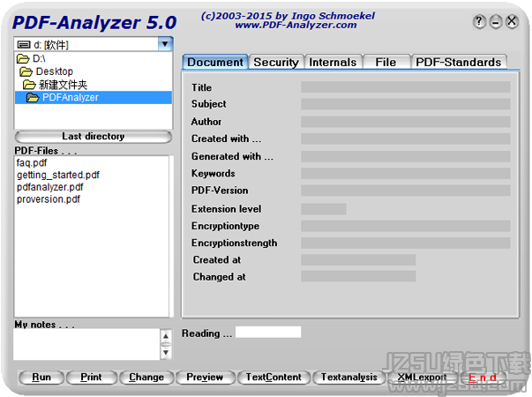Image resolution: width=532 pixels, height=397 pixels.
Task: Select faq.pdf in the file list
Action: click(x=32, y=163)
